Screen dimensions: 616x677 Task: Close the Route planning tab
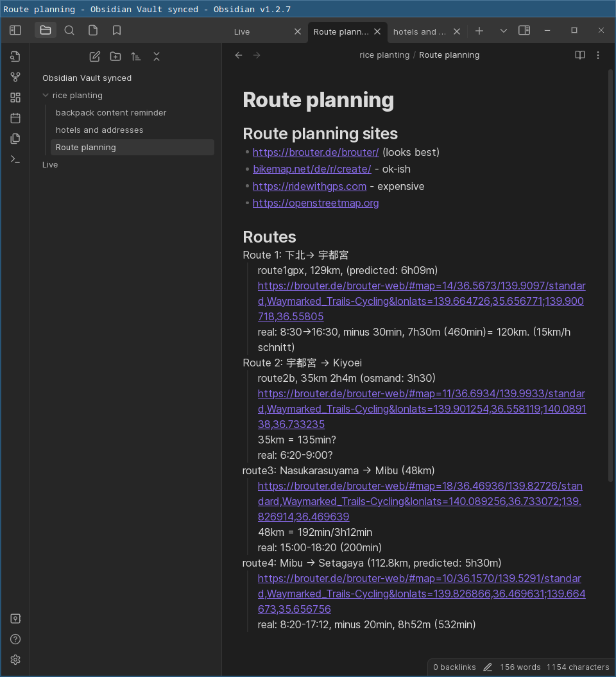pyautogui.click(x=377, y=31)
